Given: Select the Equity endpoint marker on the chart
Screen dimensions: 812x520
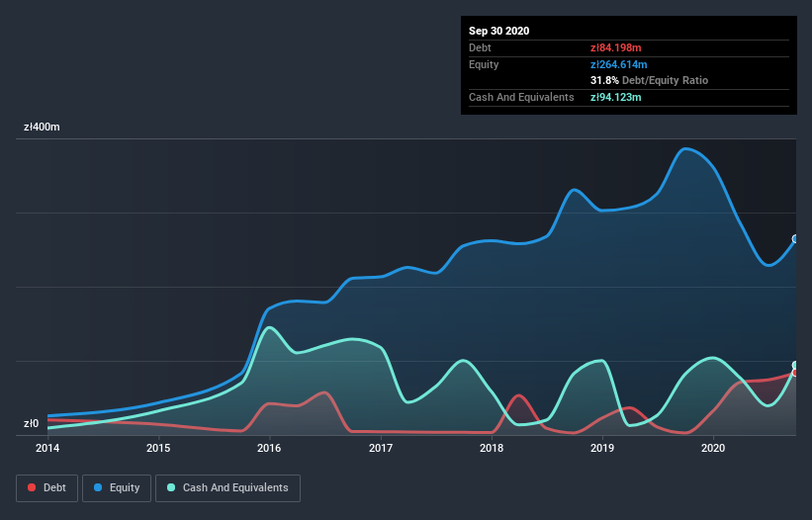Looking at the screenshot, I should (795, 239).
